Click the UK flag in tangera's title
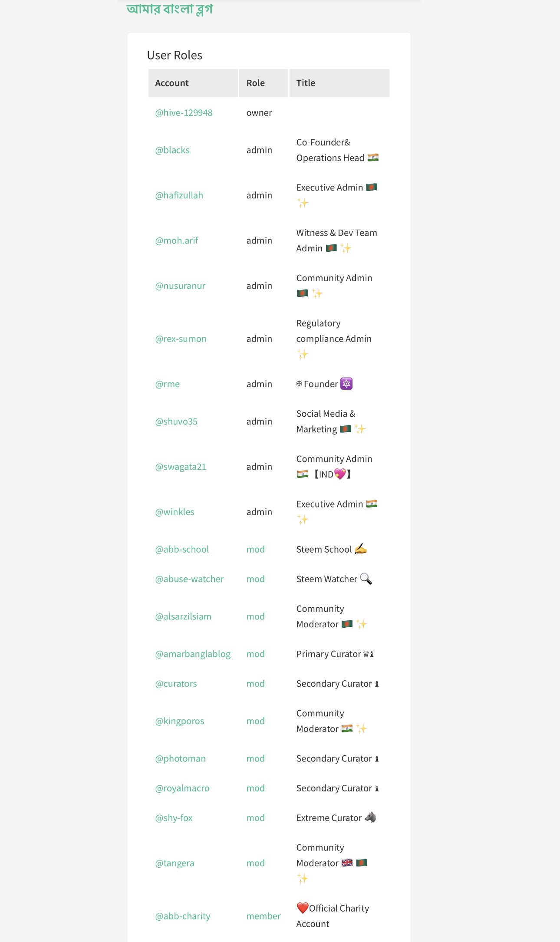Viewport: 560px width, 942px height. (347, 863)
